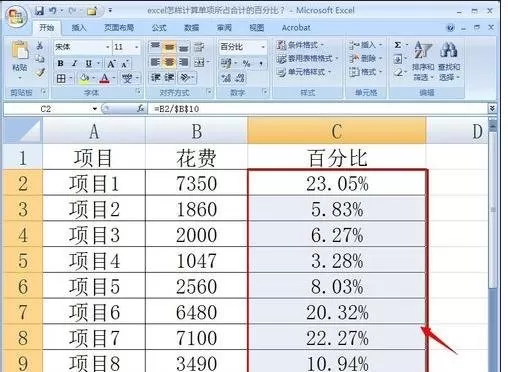The height and width of the screenshot is (372, 508).
Task: Open 单元格样式 cell styles menu
Action: pos(303,72)
